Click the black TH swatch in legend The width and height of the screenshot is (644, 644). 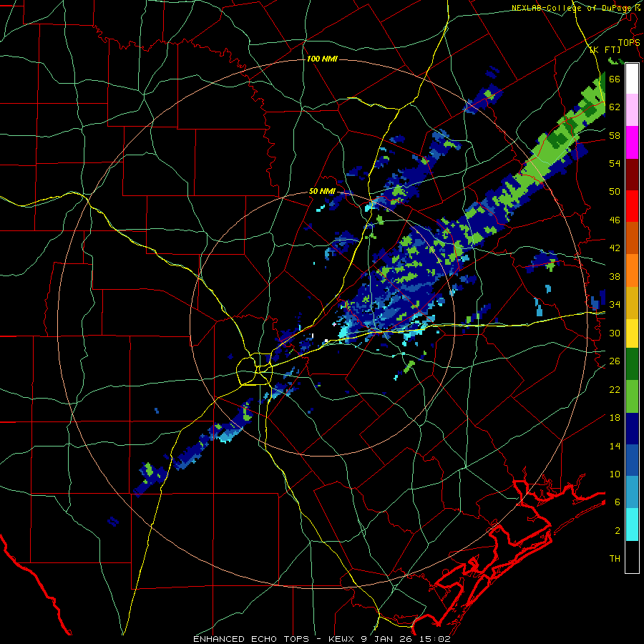(x=632, y=557)
